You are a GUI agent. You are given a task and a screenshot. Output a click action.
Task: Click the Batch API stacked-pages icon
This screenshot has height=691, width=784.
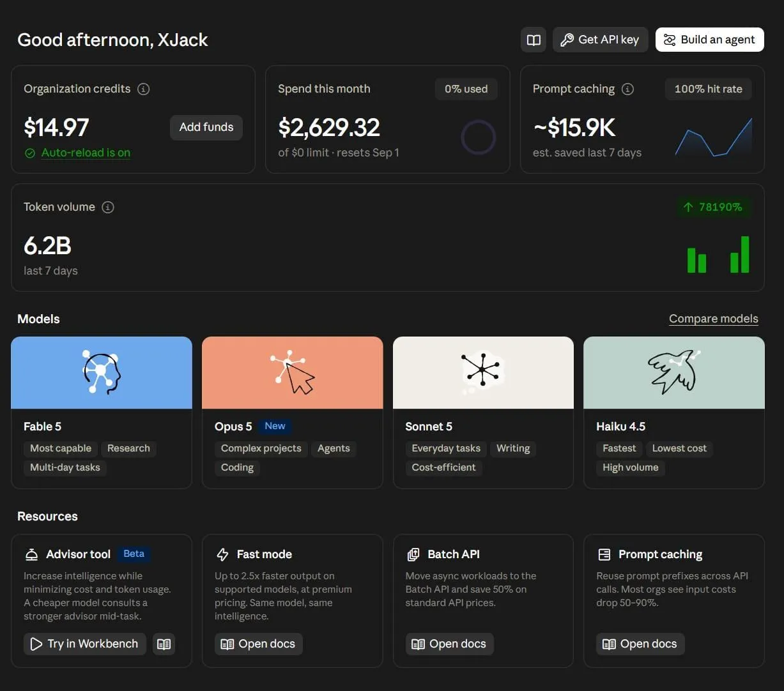[x=413, y=554]
